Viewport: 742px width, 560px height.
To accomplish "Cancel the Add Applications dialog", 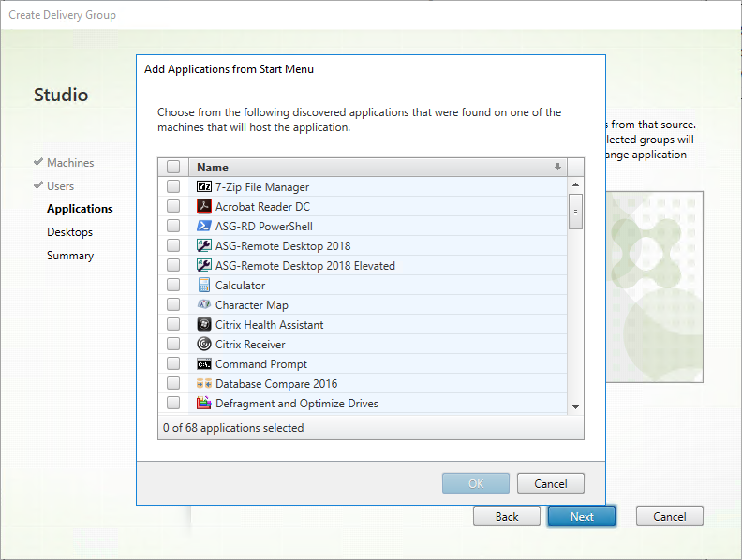I will (551, 483).
